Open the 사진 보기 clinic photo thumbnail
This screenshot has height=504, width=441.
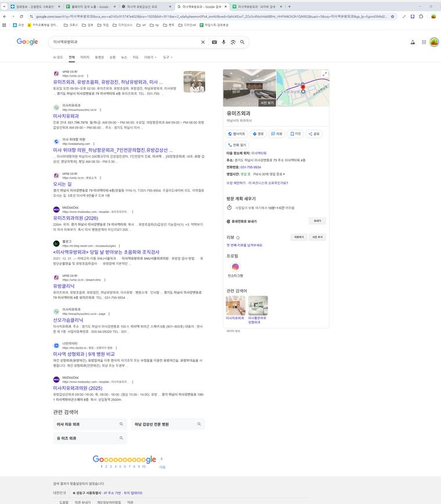pos(250,88)
